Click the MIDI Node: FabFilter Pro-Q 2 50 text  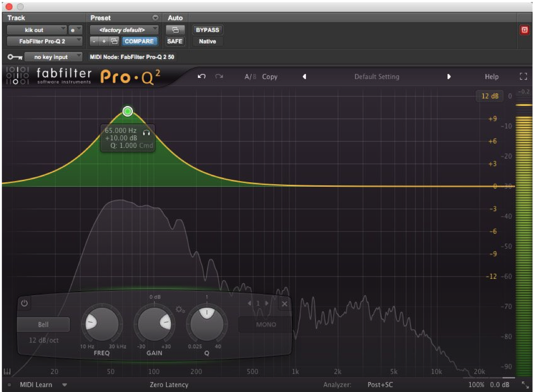132,57
